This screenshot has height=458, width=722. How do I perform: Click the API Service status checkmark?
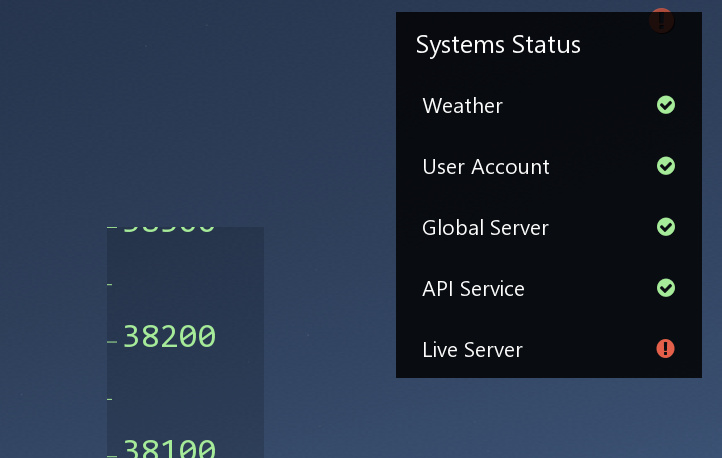[x=666, y=288]
